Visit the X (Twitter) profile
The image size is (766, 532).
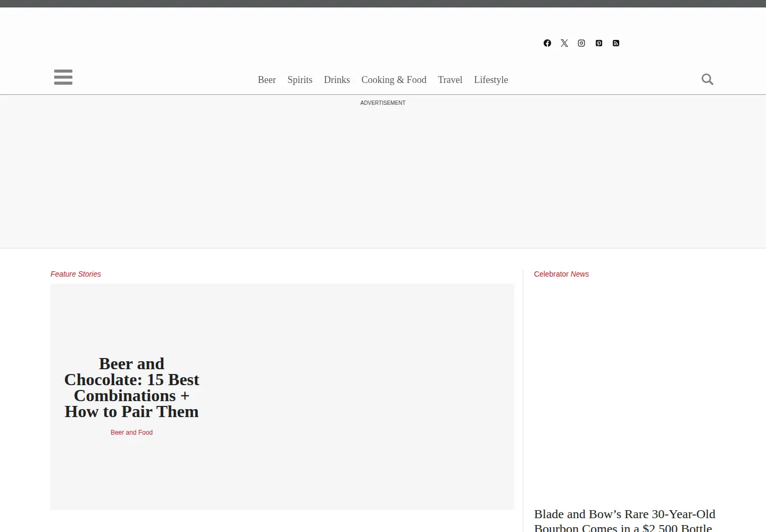click(x=564, y=43)
